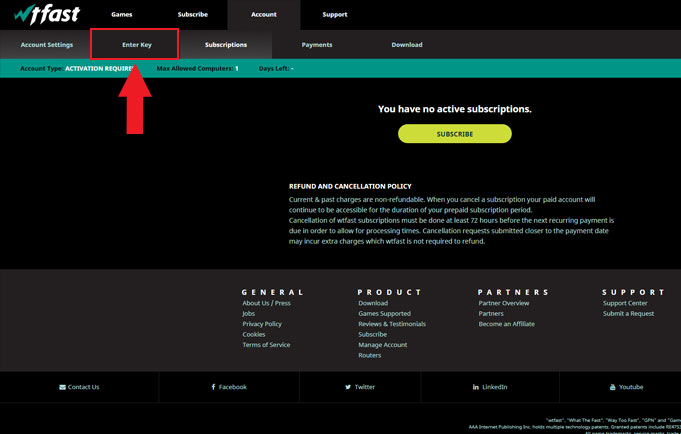Select the Account tab
The image size is (681, 434).
[264, 15]
